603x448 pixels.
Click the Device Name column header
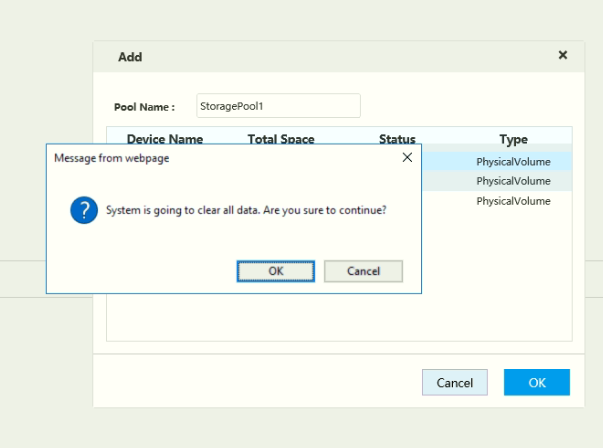pyautogui.click(x=165, y=139)
